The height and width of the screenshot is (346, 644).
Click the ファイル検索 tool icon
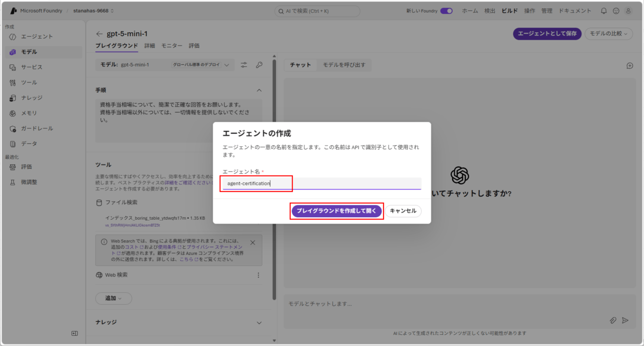coord(99,203)
